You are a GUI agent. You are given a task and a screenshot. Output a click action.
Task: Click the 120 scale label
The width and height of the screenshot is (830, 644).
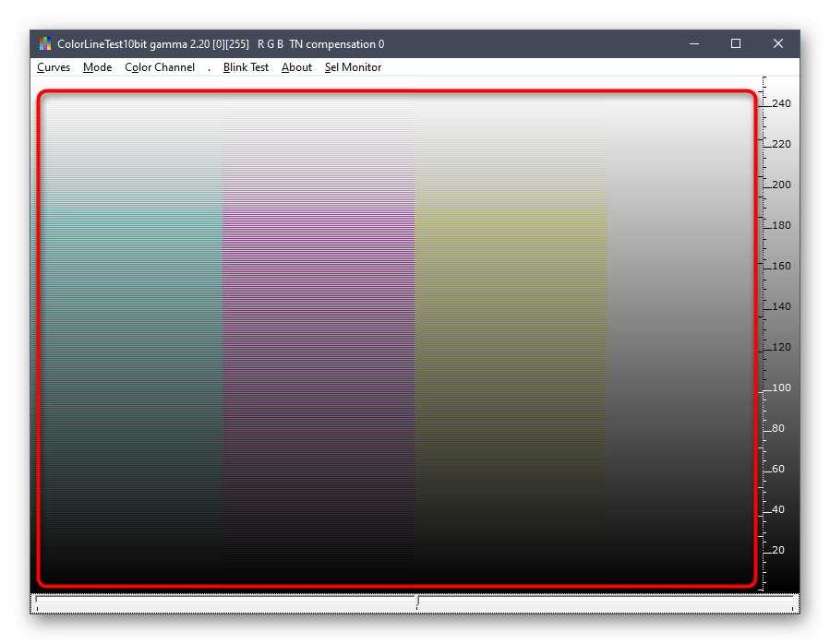pyautogui.click(x=781, y=347)
